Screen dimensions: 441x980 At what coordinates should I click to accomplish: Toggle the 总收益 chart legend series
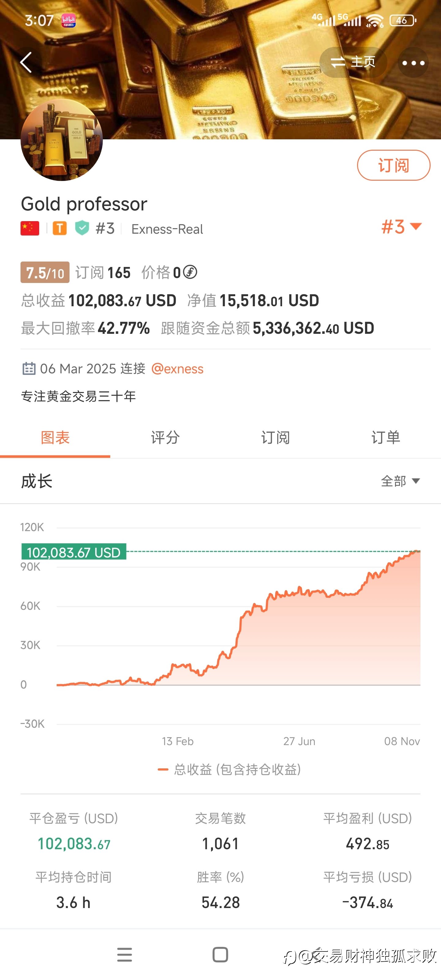[229, 769]
